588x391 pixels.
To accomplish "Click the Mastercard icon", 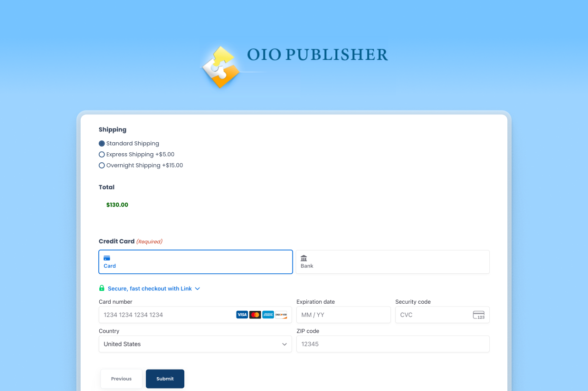I will coord(255,315).
